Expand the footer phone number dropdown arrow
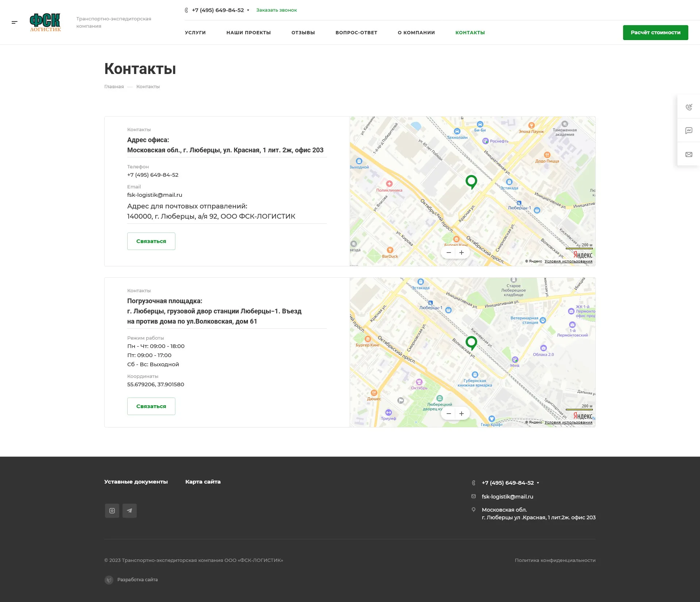 click(x=538, y=483)
